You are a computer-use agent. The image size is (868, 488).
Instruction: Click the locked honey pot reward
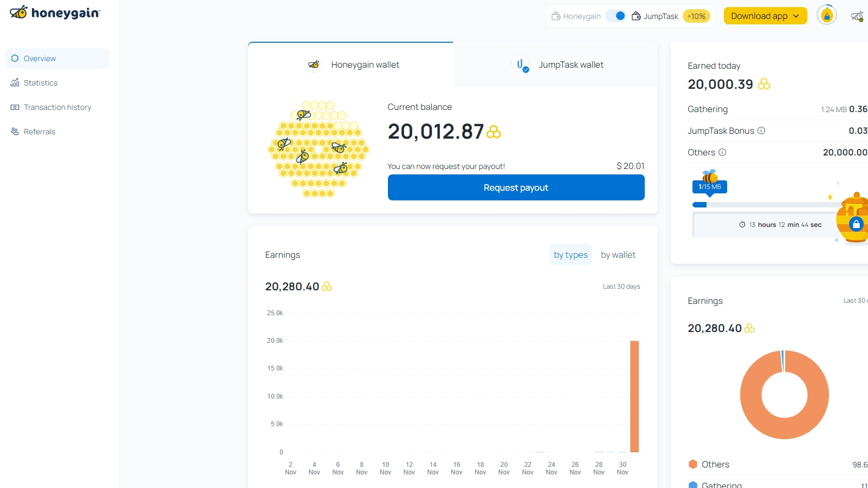coord(853,218)
